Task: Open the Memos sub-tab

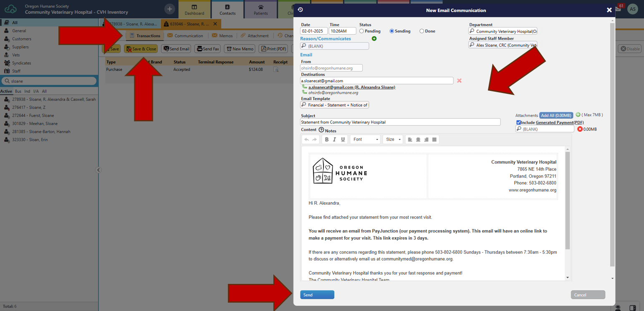Action: click(222, 36)
